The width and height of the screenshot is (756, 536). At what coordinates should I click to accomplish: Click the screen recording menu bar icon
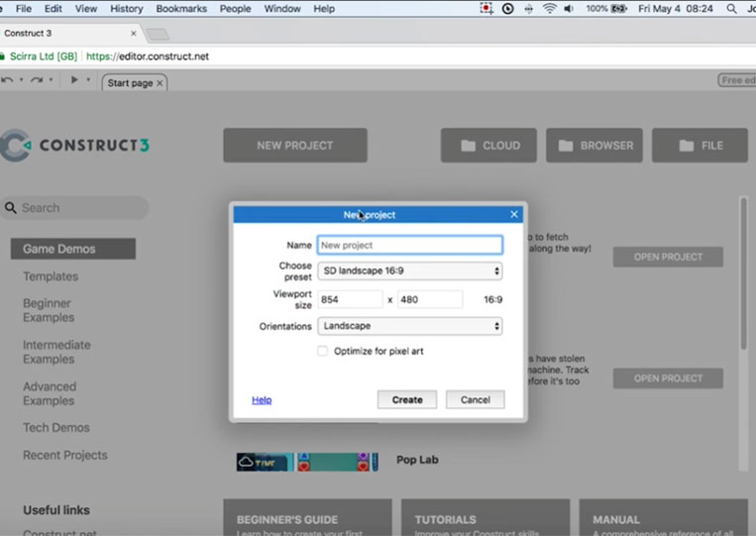pos(486,8)
